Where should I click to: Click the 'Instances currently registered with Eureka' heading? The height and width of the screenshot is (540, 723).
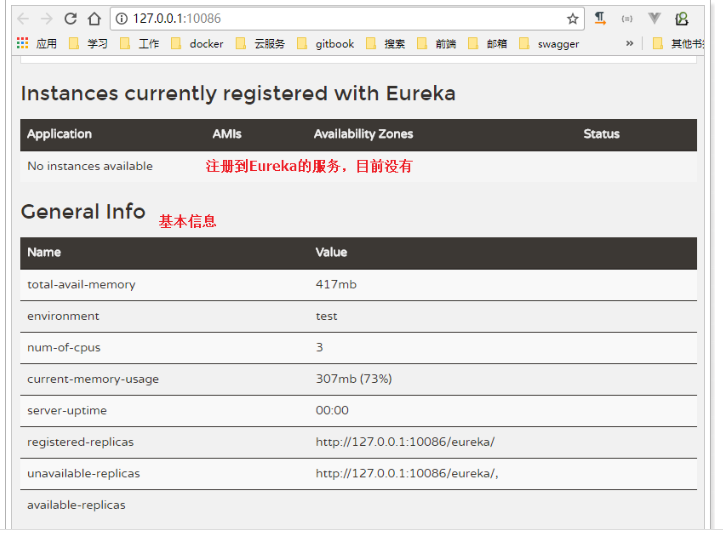click(x=238, y=94)
